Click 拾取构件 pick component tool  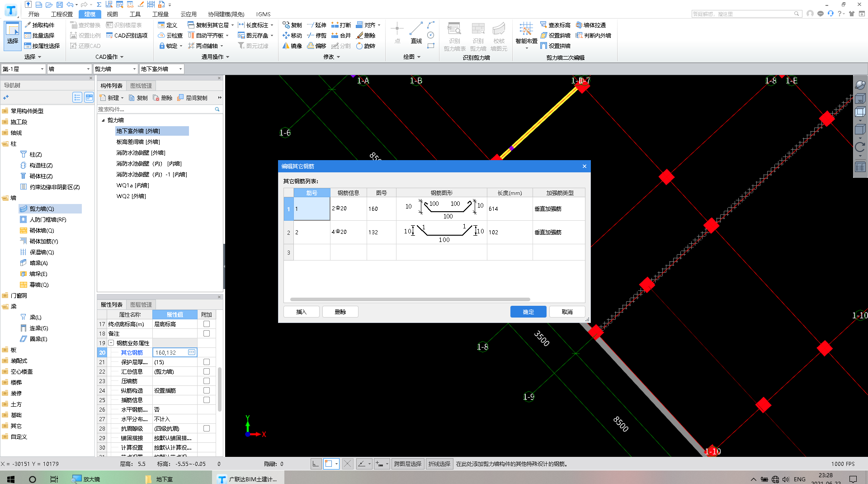coord(39,25)
